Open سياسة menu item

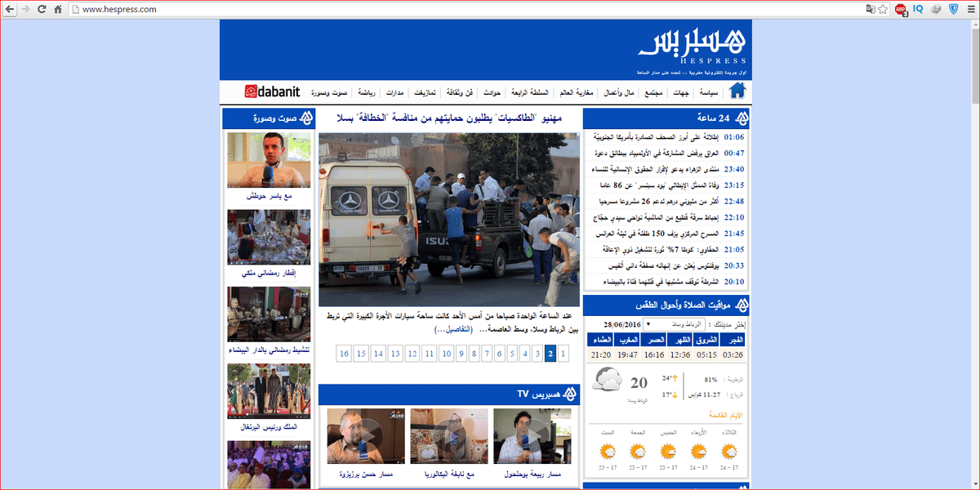click(x=708, y=92)
